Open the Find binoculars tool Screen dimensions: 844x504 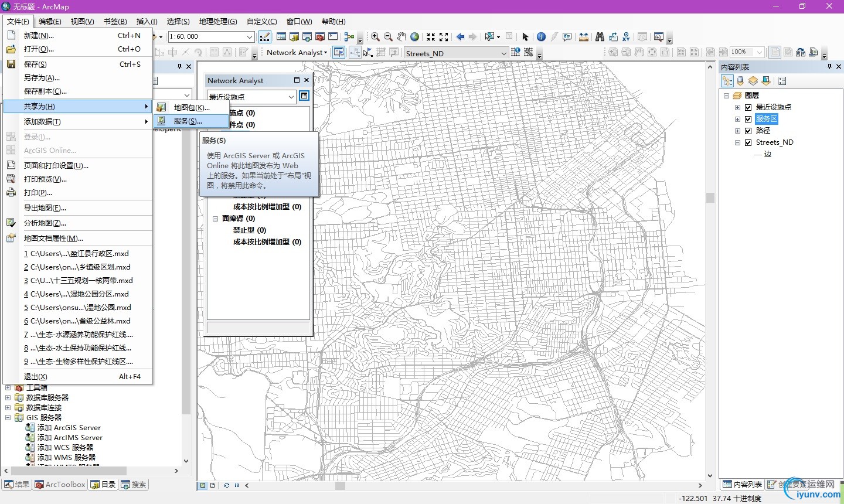coord(600,37)
